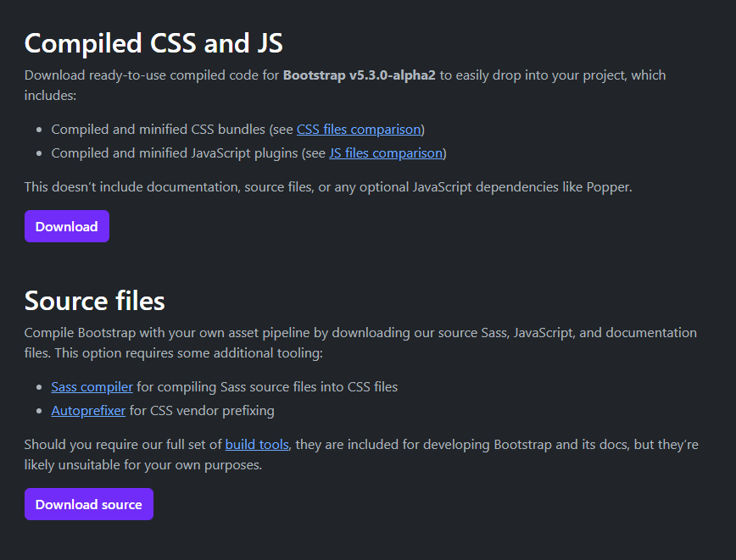Click the 'Compiled and minified JavaScript plugins' text
This screenshot has height=560, width=736.
(175, 153)
